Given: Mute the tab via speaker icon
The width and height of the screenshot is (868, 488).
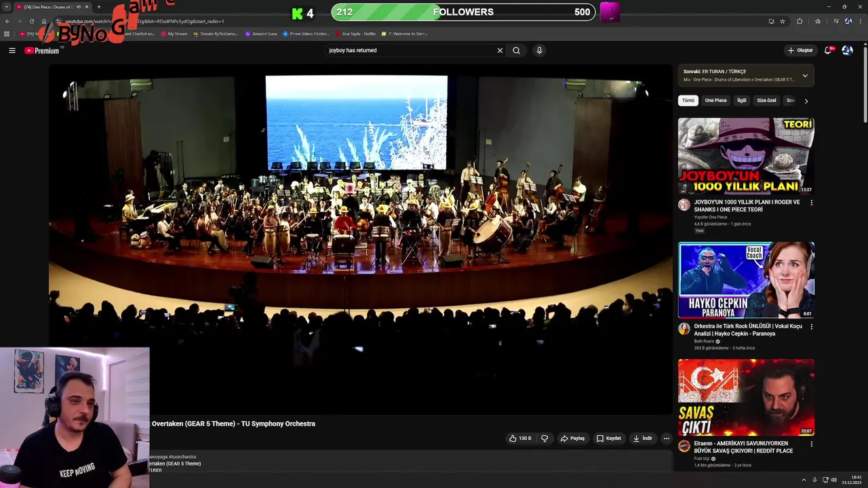Looking at the screenshot, I should pyautogui.click(x=78, y=7).
